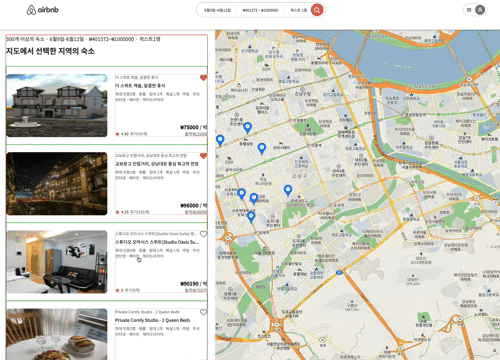The height and width of the screenshot is (360, 500).
Task: Open the bold listing title priced at ₩96000
Action: tap(157, 164)
